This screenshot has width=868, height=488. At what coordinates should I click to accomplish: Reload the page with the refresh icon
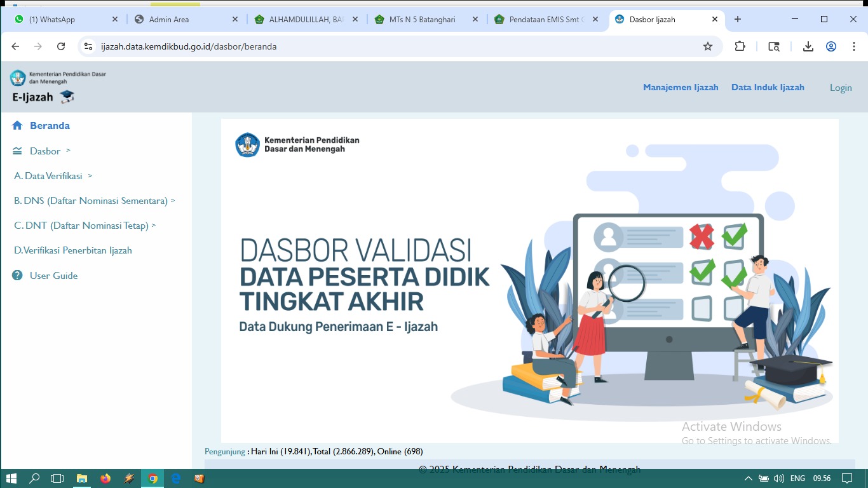click(x=61, y=46)
